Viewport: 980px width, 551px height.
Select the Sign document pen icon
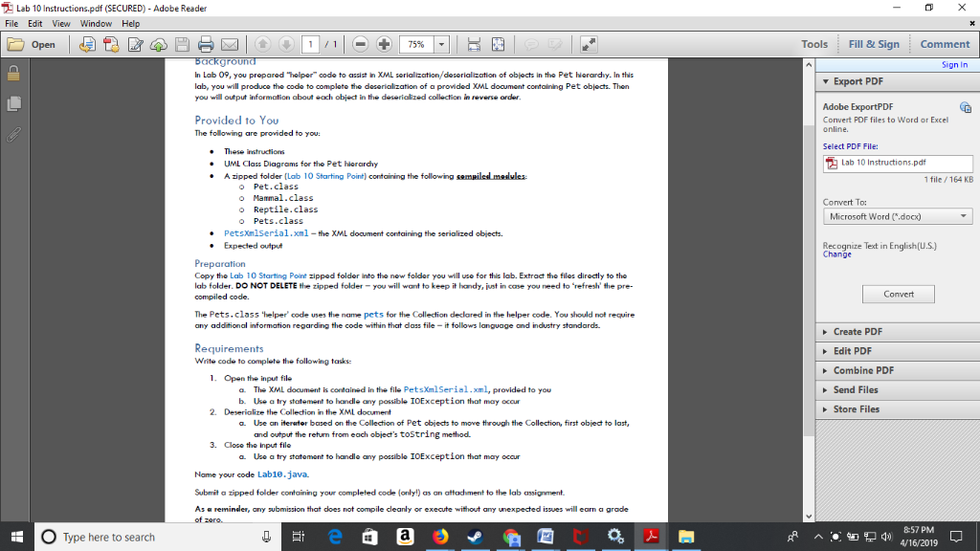[135, 44]
